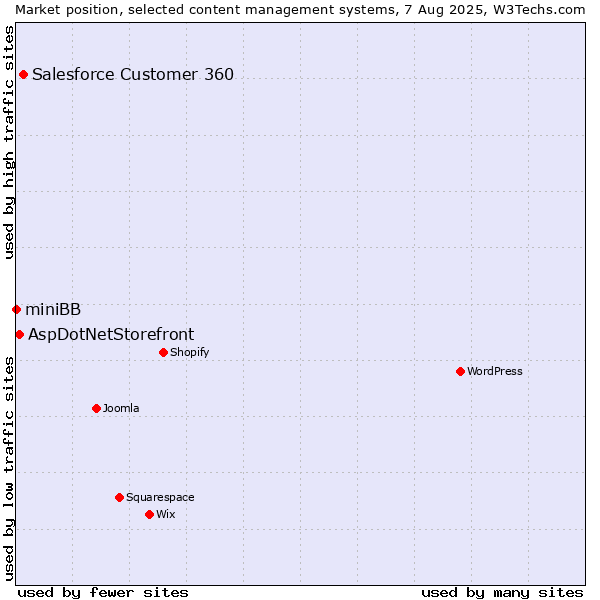
Task: Click the 'used by high traffic sites' axis label
Action: (9, 142)
